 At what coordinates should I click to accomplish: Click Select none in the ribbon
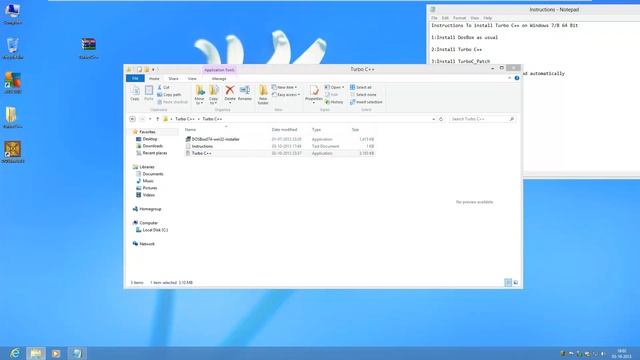pyautogui.click(x=363, y=95)
